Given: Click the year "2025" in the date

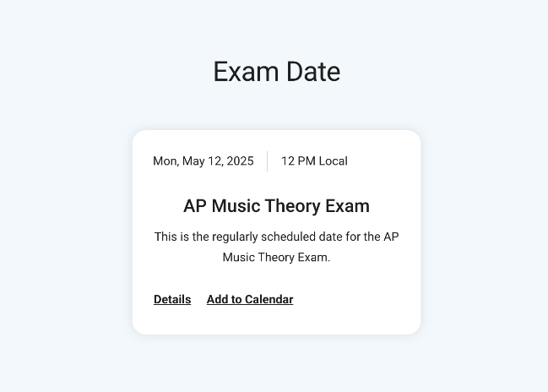Looking at the screenshot, I should click(240, 161).
